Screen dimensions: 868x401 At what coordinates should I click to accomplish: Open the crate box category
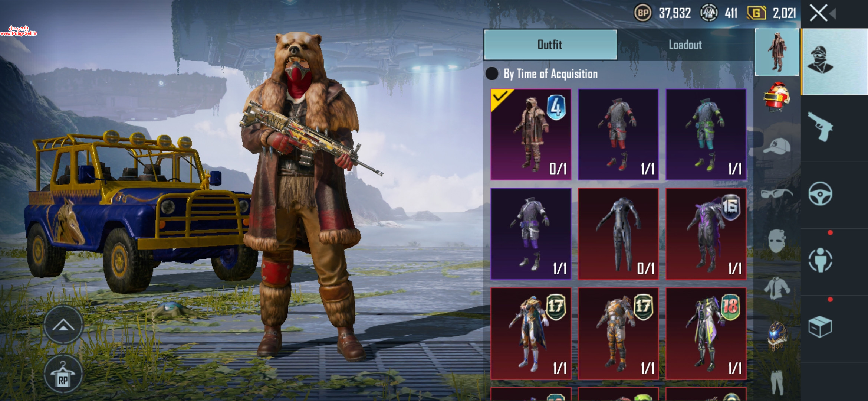pos(820,327)
